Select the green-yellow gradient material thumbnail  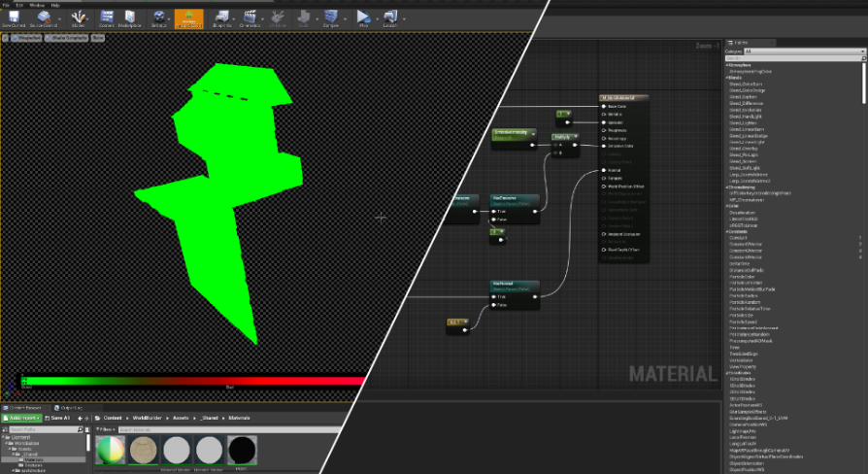tap(111, 450)
